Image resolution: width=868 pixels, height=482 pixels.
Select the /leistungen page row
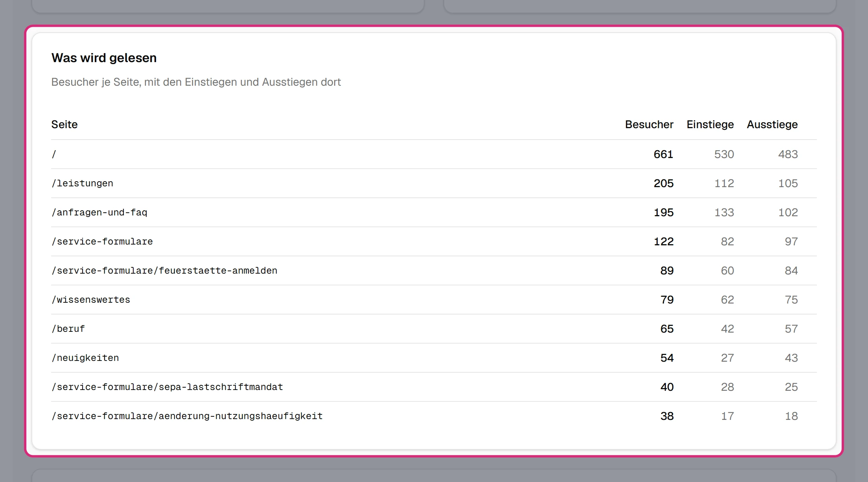coord(434,183)
